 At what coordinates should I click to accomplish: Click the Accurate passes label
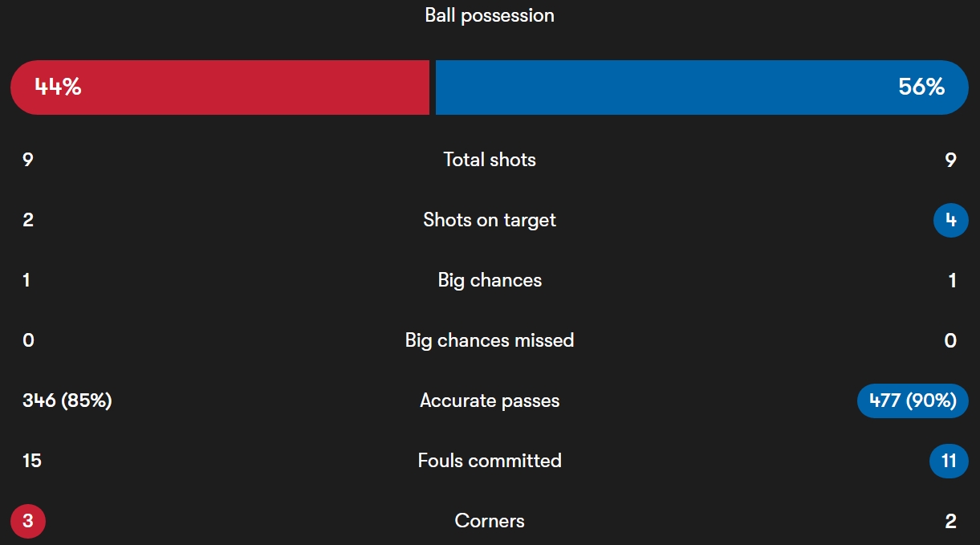pyautogui.click(x=490, y=401)
